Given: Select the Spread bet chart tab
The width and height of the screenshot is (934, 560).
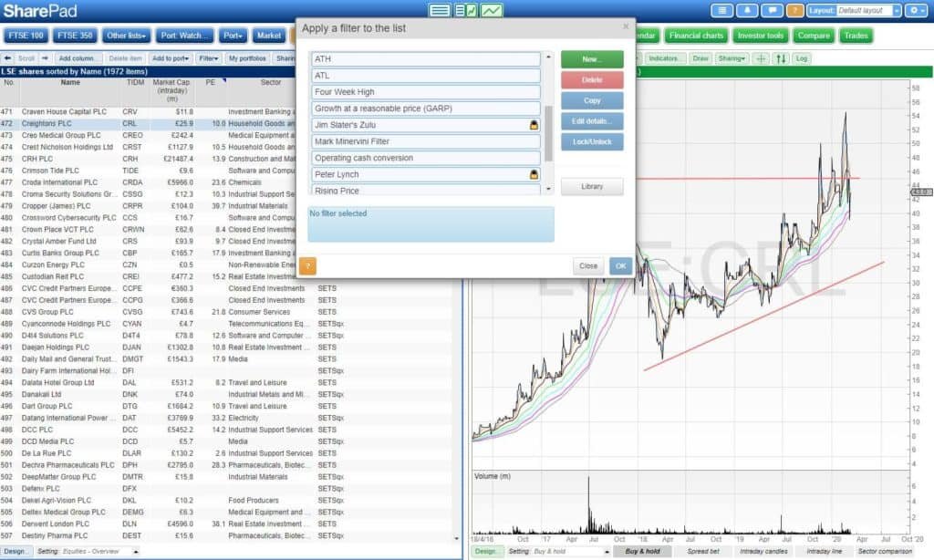Looking at the screenshot, I should pyautogui.click(x=703, y=552).
